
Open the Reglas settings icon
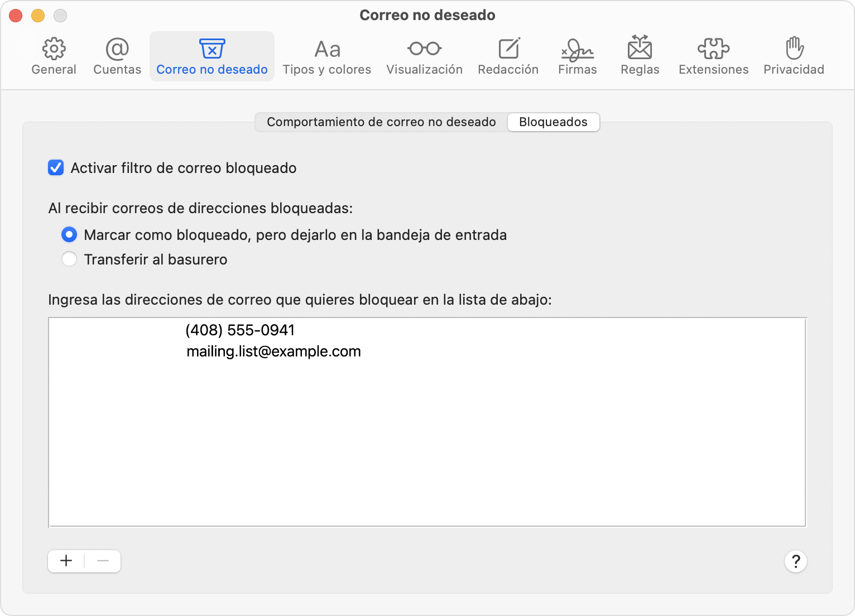pos(640,55)
